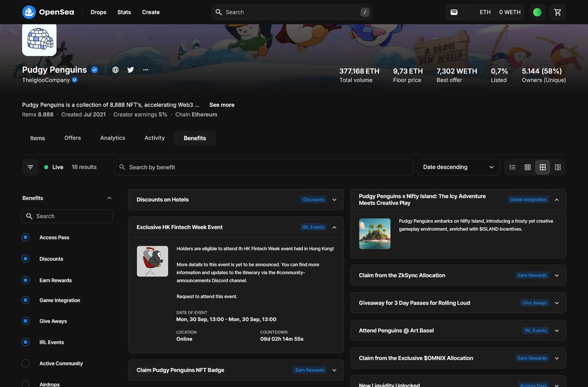This screenshot has width=588, height=387.
Task: Uncheck the Access Pass filter
Action: coord(25,237)
